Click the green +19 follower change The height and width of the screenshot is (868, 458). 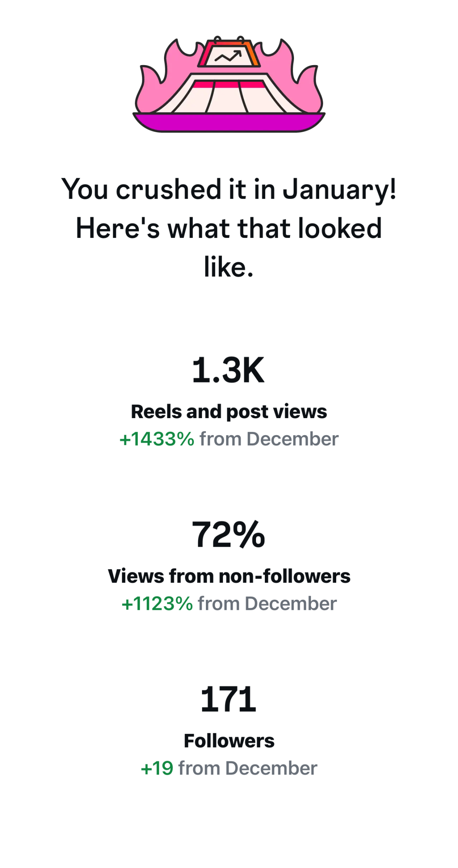[x=157, y=768]
